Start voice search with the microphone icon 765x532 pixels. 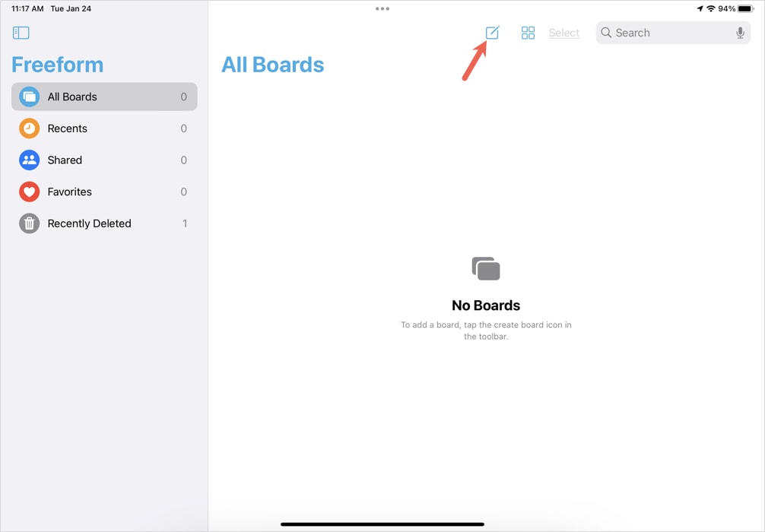[739, 33]
